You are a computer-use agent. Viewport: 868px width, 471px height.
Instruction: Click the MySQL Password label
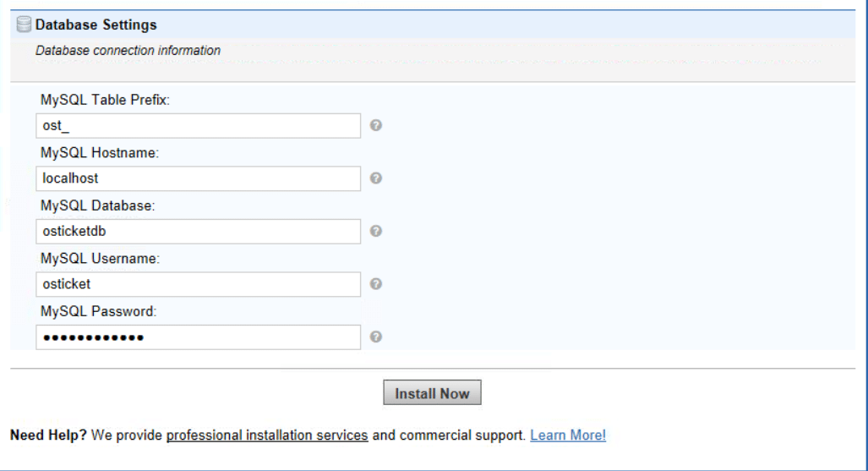99,311
